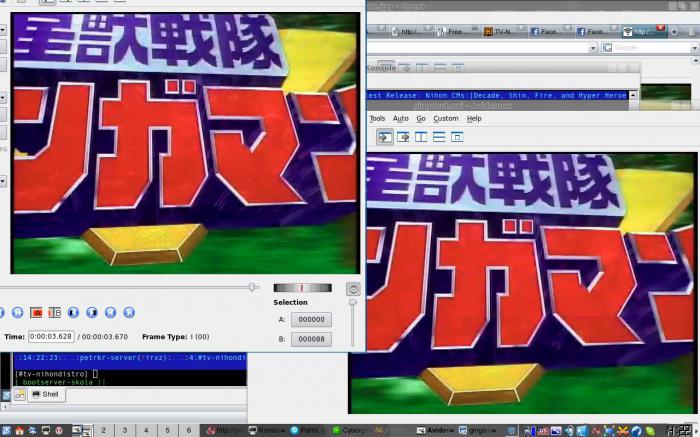Switch to virtual desktop 3
The width and height of the screenshot is (700, 437).
click(x=125, y=430)
